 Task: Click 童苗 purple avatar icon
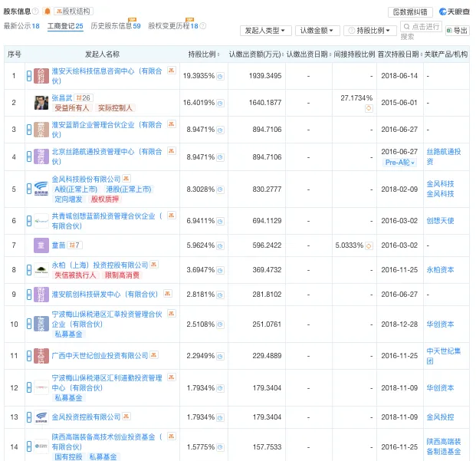click(41, 245)
